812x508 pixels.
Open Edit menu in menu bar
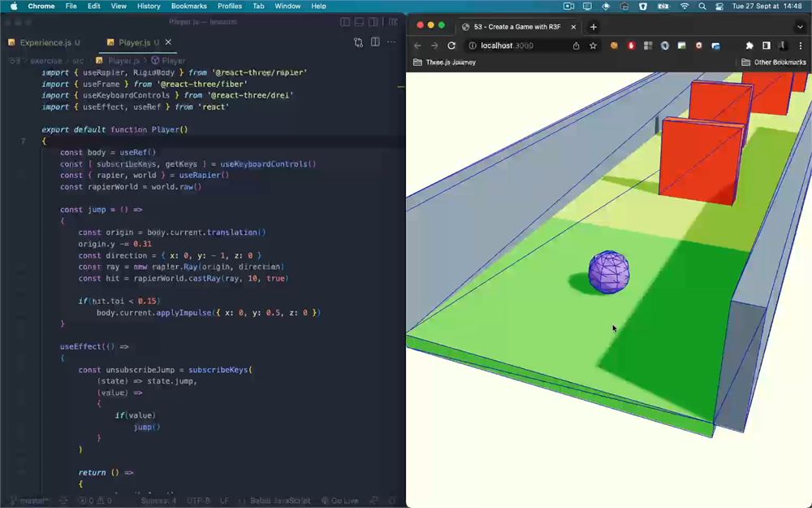coord(93,7)
